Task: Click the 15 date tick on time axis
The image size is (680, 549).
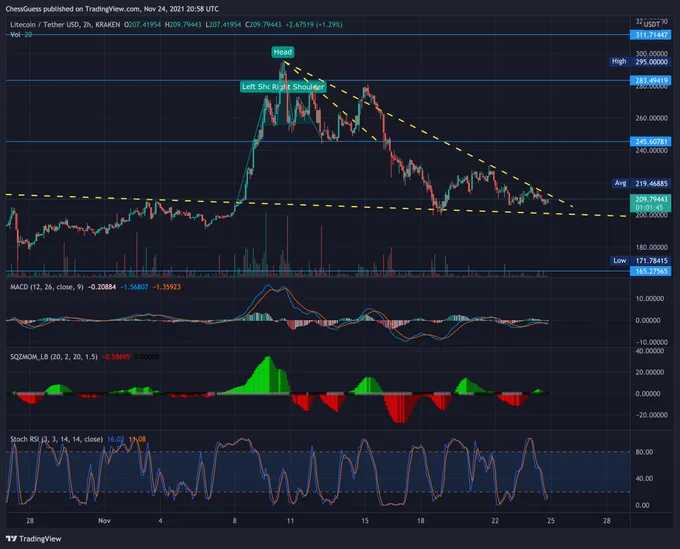Action: point(365,520)
